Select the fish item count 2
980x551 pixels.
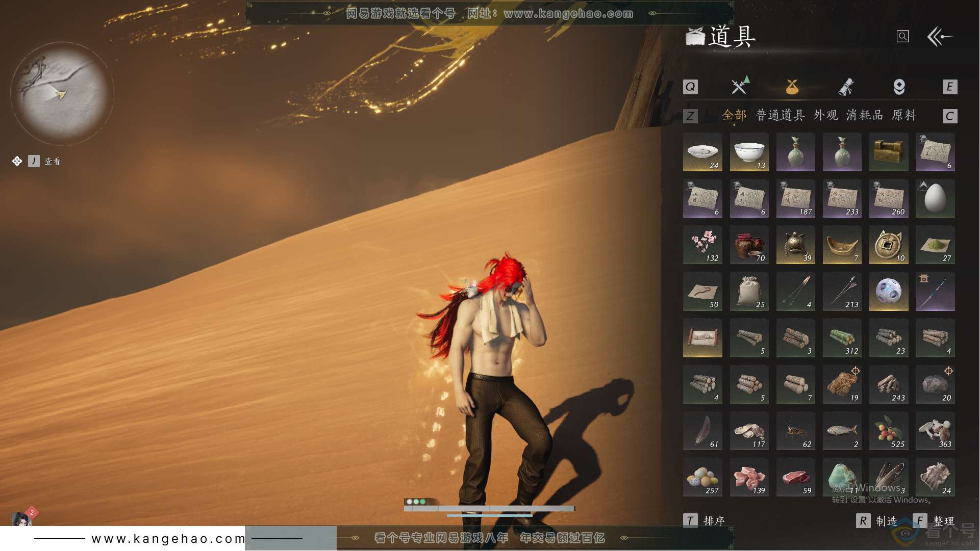coord(842,431)
